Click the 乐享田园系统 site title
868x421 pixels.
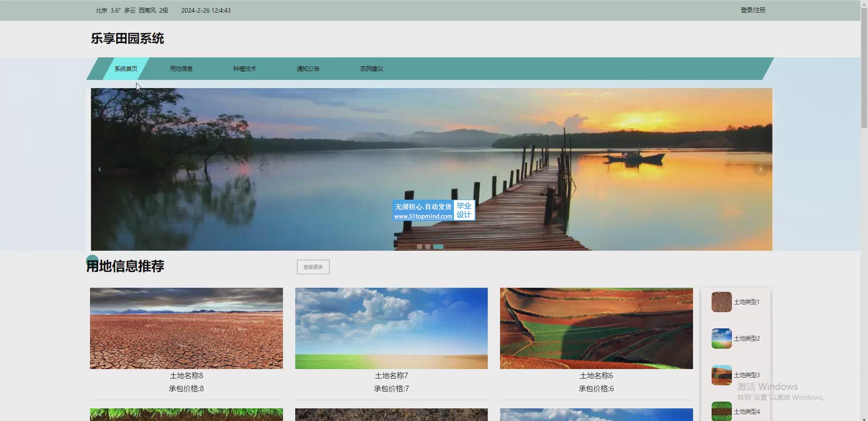pyautogui.click(x=127, y=38)
